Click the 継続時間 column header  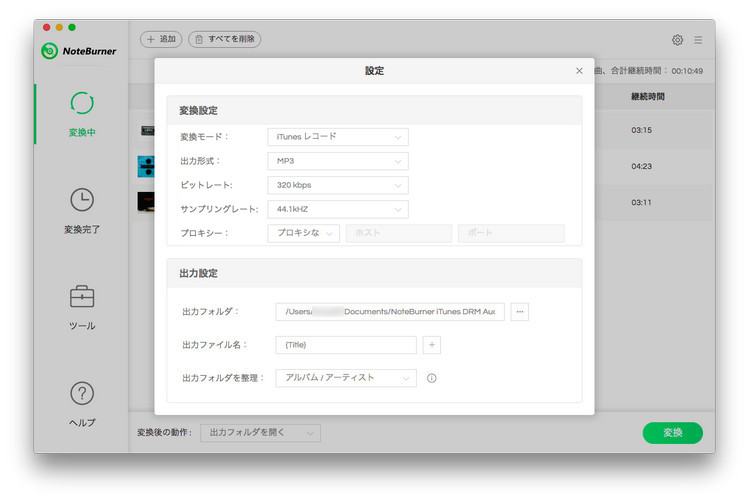648,96
